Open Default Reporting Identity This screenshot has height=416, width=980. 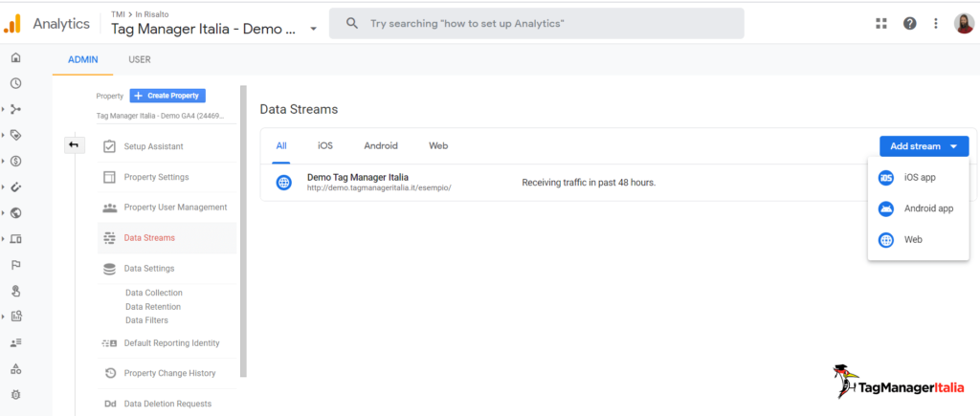click(x=167, y=343)
